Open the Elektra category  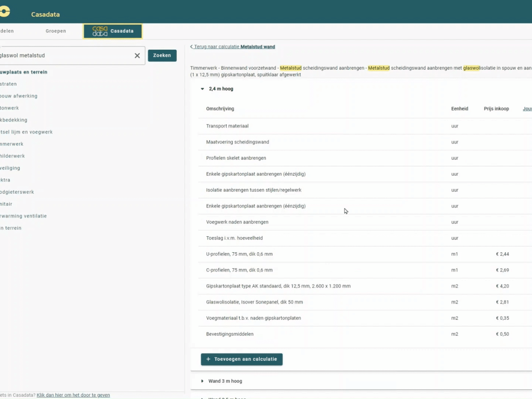[x=5, y=180]
